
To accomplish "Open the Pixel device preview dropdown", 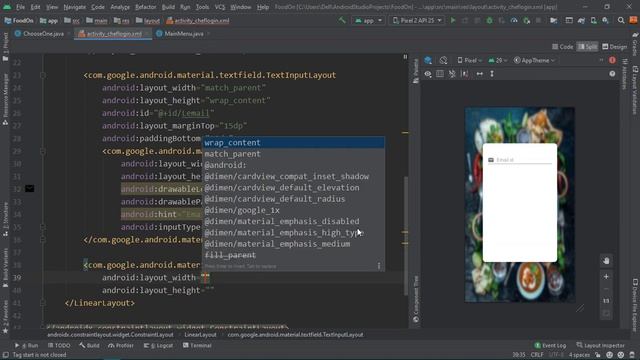I will coord(469,60).
